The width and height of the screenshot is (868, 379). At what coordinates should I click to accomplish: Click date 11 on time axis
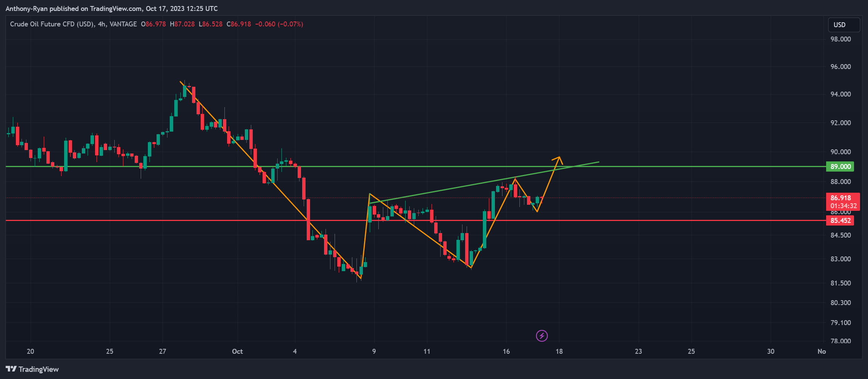tap(427, 351)
